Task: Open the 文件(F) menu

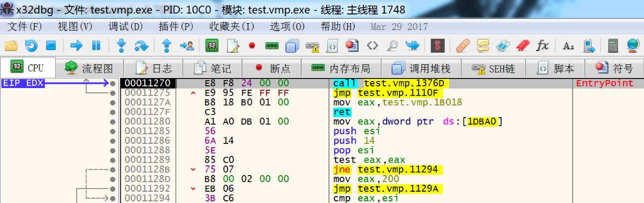Action: tap(25, 26)
